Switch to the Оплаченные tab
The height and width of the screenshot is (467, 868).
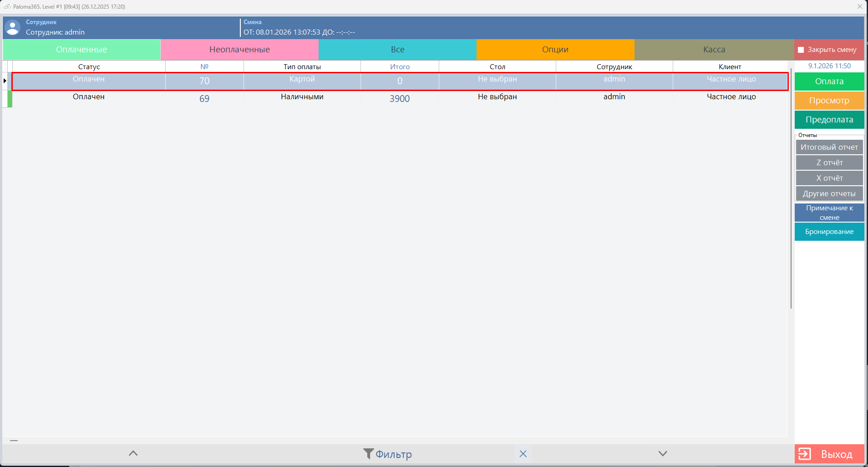[81, 50]
